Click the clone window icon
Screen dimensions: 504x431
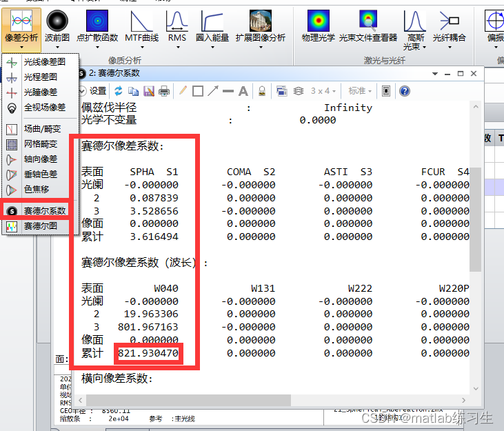coord(281,91)
